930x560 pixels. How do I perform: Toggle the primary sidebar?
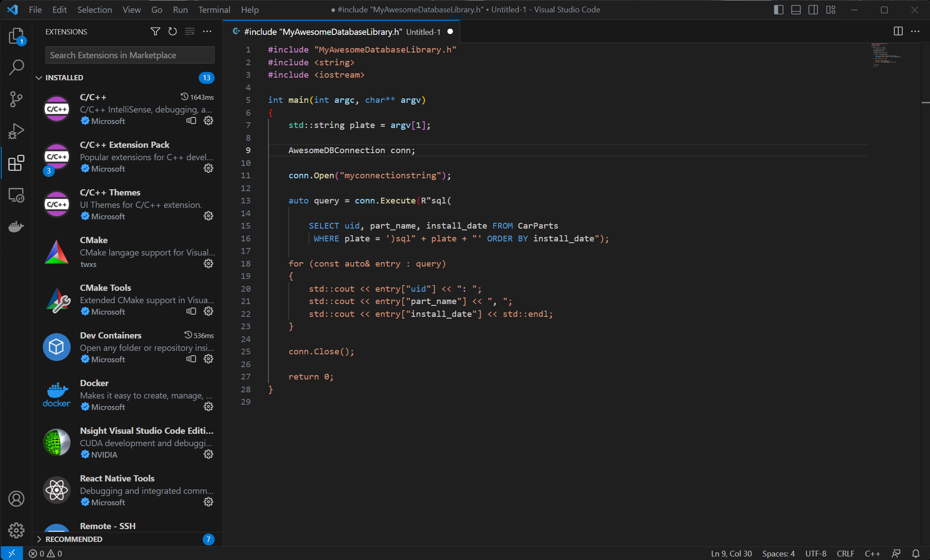coord(778,9)
